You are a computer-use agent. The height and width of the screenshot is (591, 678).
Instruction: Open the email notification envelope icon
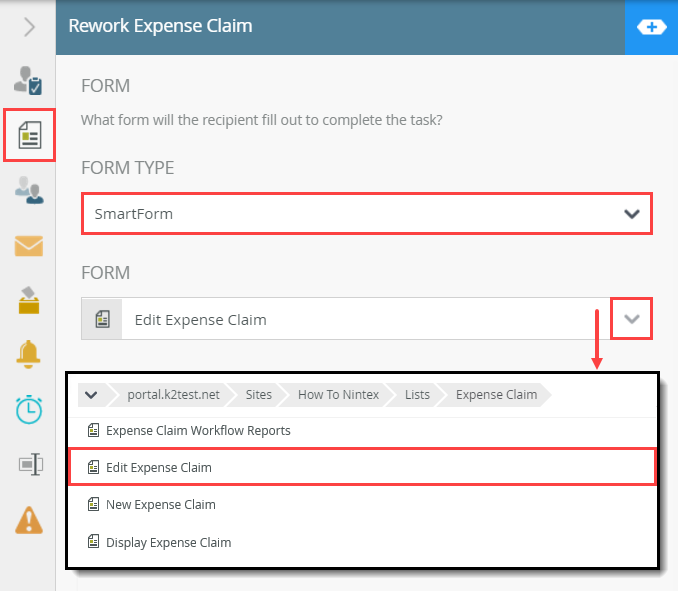[29, 245]
